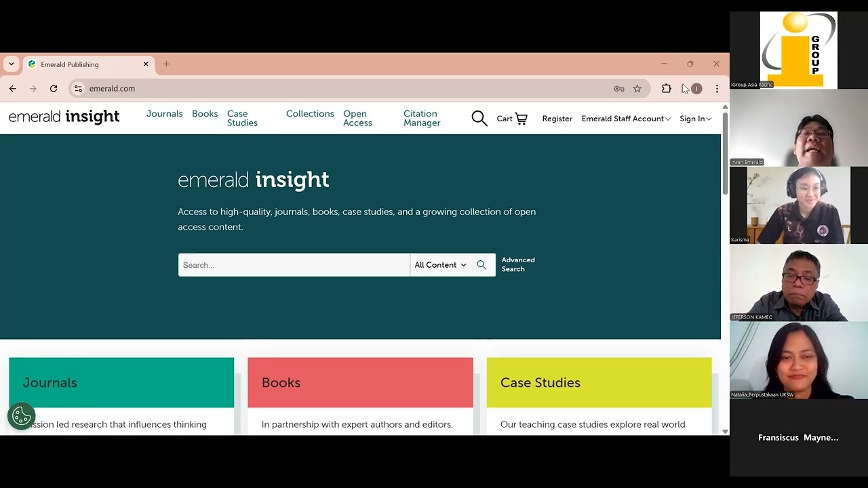Image resolution: width=868 pixels, height=488 pixels.
Task: Select the Karisma video tile
Action: click(x=799, y=205)
